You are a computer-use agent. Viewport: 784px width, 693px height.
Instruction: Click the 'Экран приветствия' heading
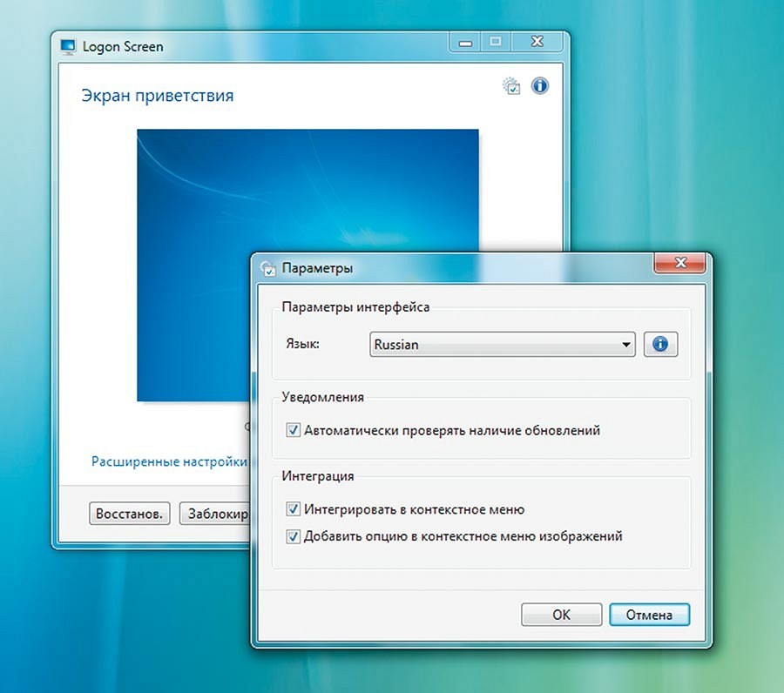click(158, 96)
